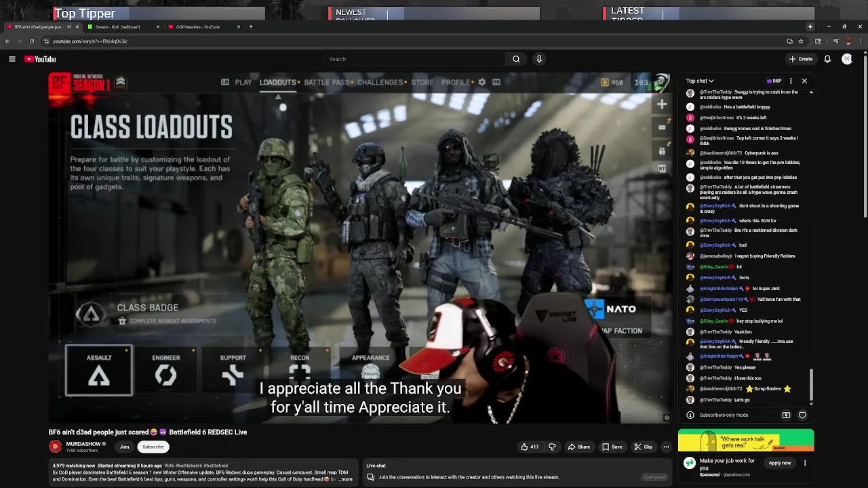Image resolution: width=868 pixels, height=488 pixels.
Task: Open the browser three-dot menu
Action: [x=861, y=41]
